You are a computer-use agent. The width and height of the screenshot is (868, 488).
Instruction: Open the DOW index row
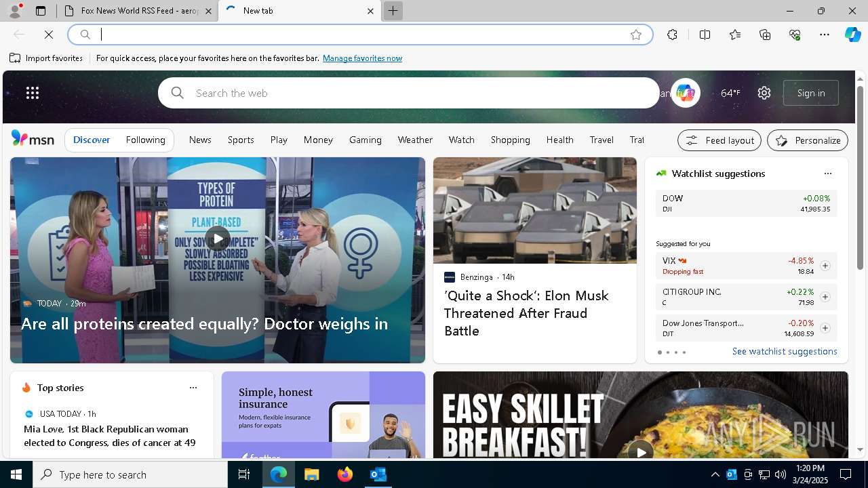747,203
